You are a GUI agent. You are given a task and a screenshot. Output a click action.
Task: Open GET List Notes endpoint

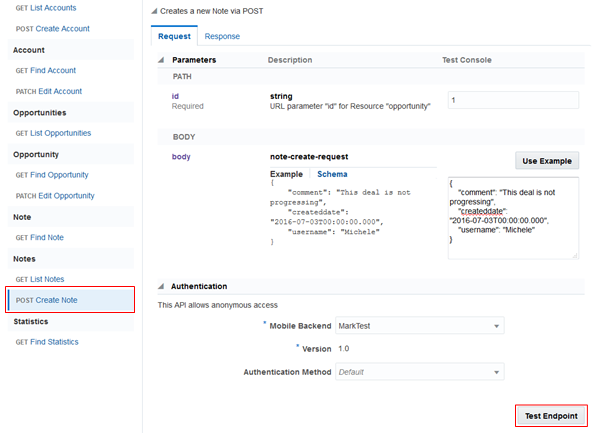click(x=40, y=279)
